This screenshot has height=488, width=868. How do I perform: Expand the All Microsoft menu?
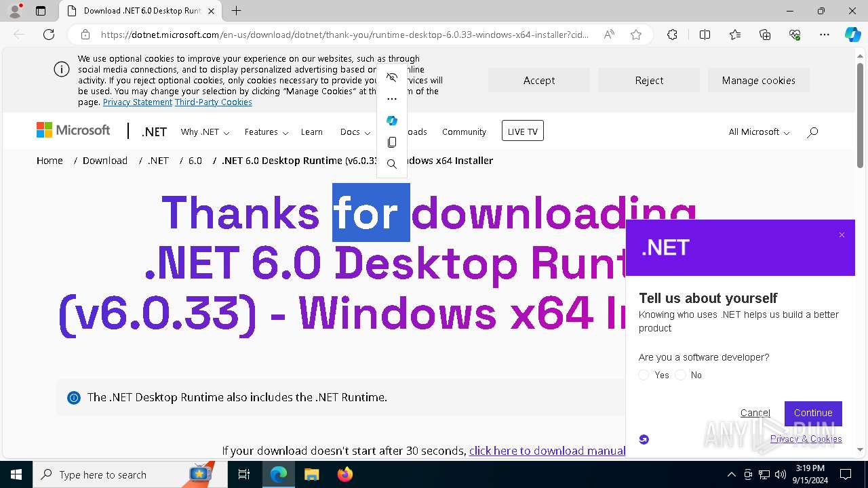pos(759,132)
